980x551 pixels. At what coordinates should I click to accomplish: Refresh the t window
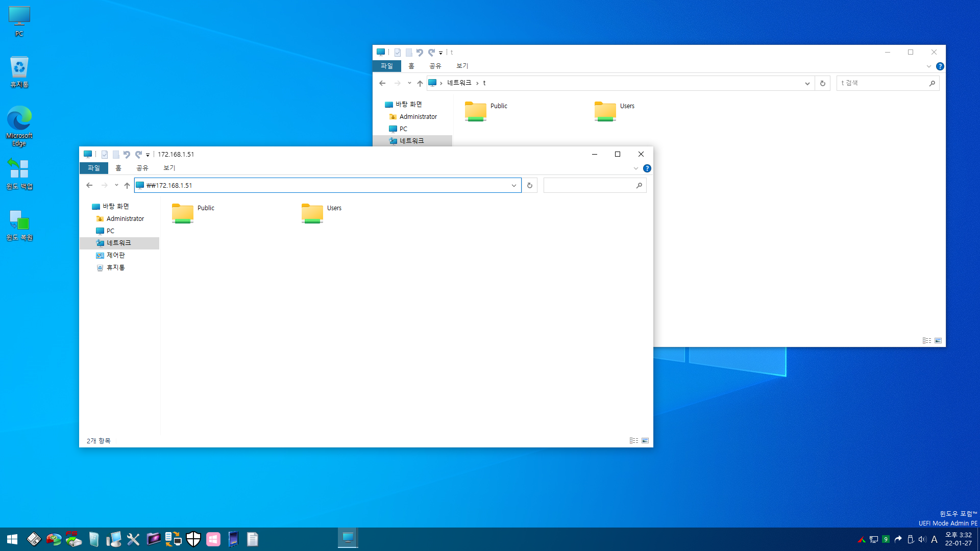click(x=823, y=83)
